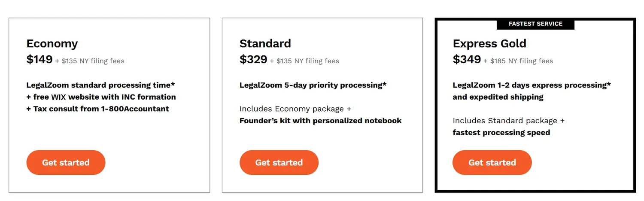Click Get started under the Economy plan
Screen dimensions: 644x201
(66, 162)
